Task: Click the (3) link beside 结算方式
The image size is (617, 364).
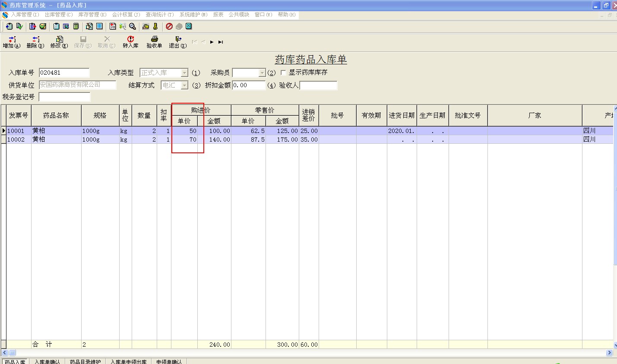Action: tap(196, 85)
